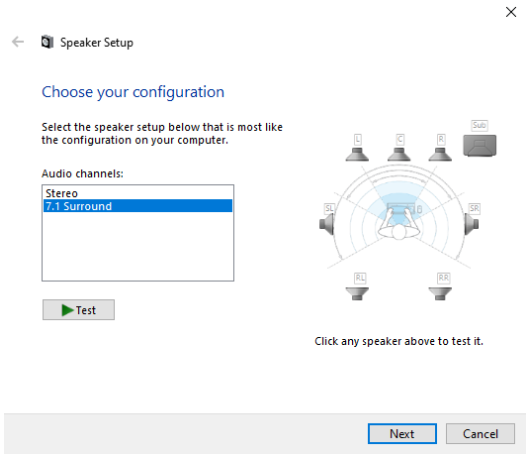530x459 pixels.
Task: Click empty area in Audio channels listbox
Action: [x=138, y=247]
